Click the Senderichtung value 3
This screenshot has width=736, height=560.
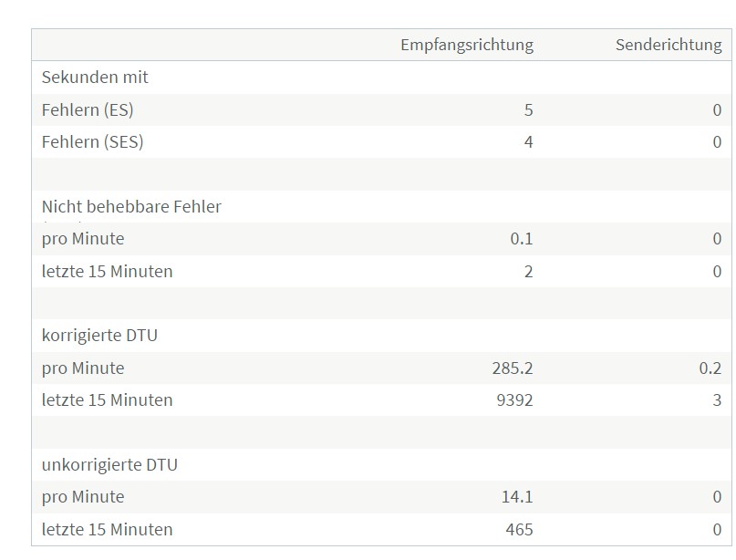pos(717,400)
